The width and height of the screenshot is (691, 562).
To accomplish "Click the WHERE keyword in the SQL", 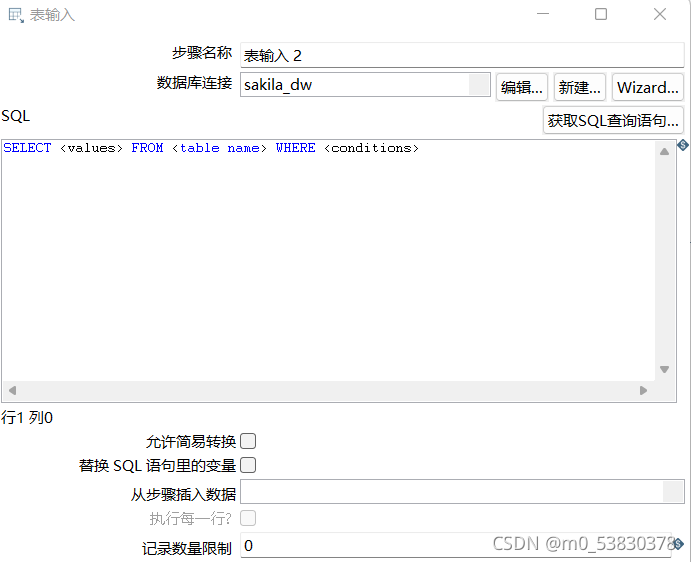I will pyautogui.click(x=295, y=148).
